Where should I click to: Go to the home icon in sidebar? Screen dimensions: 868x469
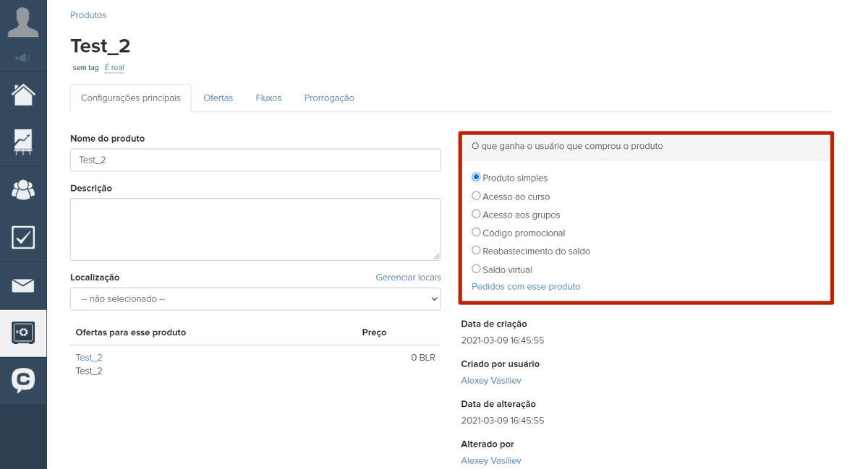(x=23, y=95)
